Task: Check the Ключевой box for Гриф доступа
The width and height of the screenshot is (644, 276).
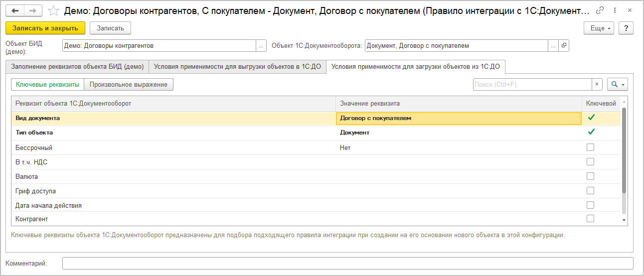Action: click(590, 191)
